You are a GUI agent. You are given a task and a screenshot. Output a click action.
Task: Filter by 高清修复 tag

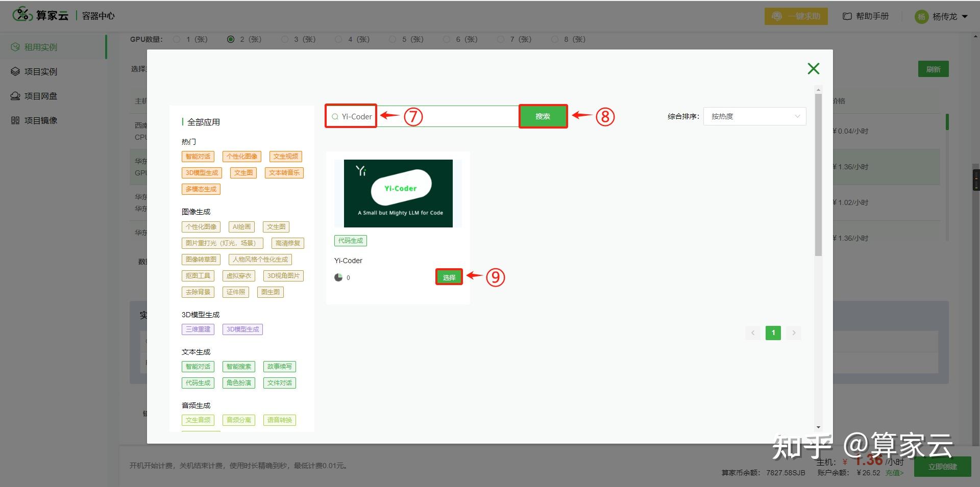click(288, 243)
